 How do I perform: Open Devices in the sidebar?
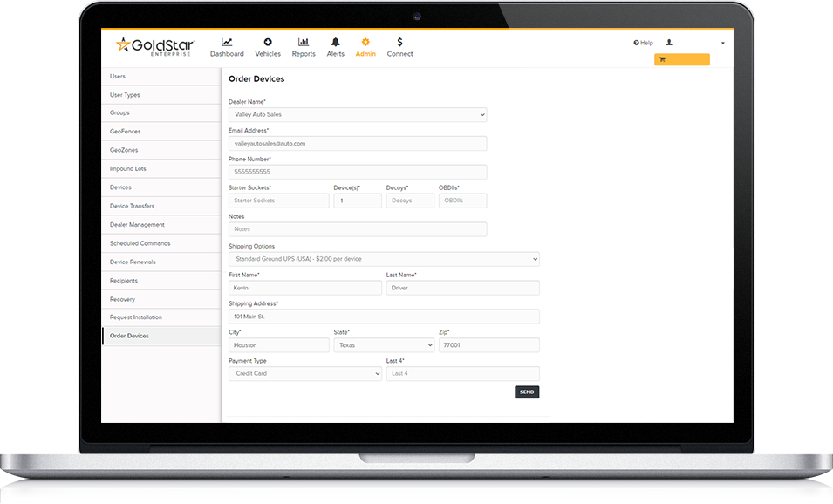(161, 187)
